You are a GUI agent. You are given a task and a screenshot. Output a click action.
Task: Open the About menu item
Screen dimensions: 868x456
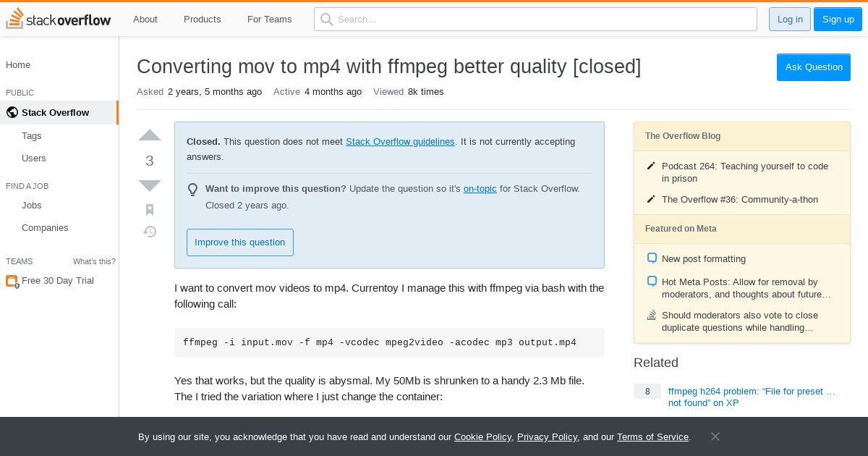(145, 20)
